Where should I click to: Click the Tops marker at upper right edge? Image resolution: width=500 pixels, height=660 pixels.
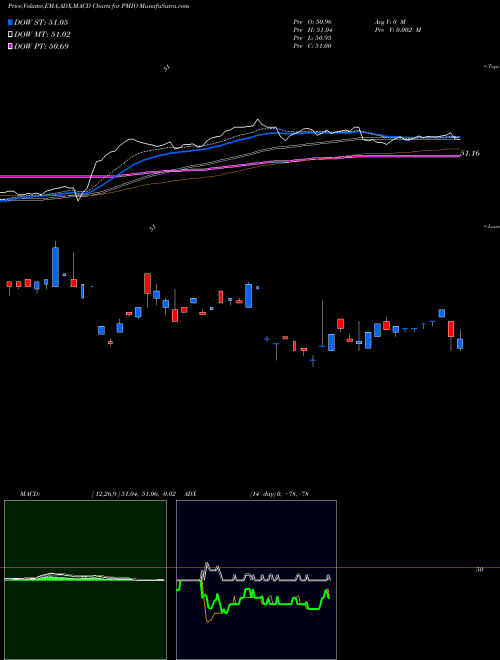tap(492, 67)
